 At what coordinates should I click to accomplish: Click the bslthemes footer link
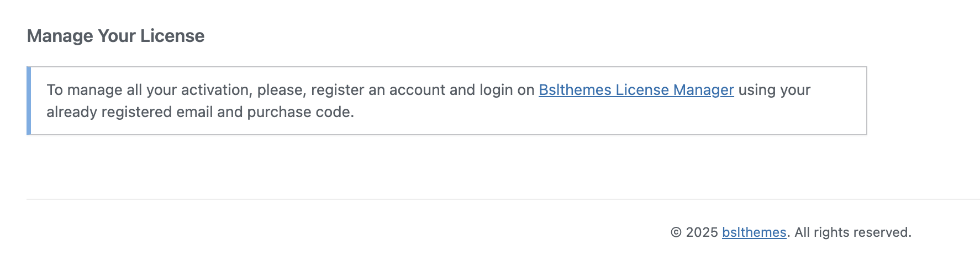tap(754, 232)
